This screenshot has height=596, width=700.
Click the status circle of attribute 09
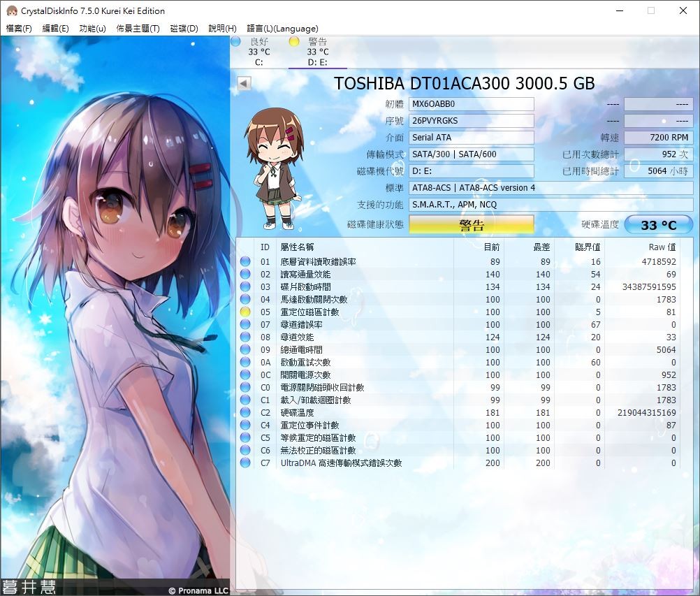pyautogui.click(x=245, y=349)
